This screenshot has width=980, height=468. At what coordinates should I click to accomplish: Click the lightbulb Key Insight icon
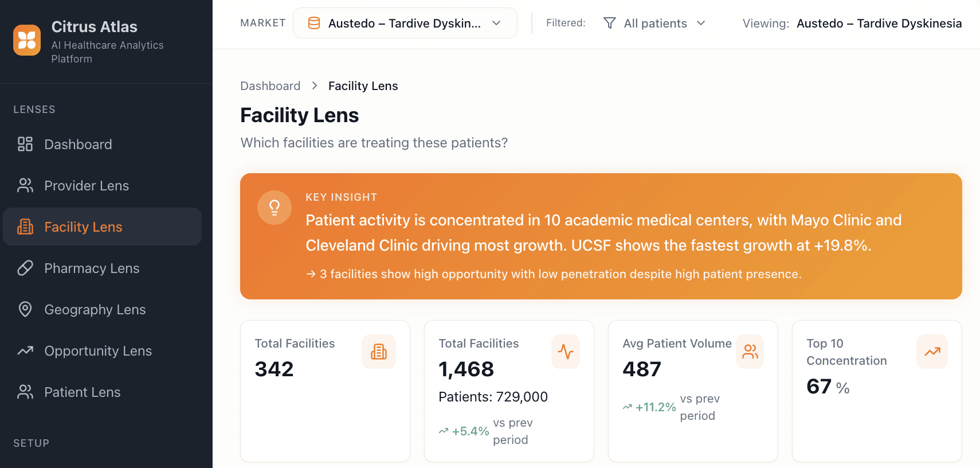275,208
